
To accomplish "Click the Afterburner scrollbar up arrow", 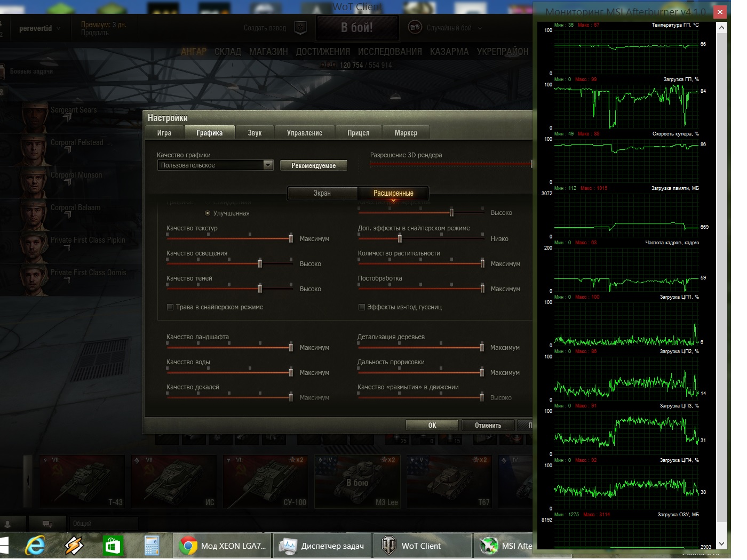I will (x=722, y=28).
